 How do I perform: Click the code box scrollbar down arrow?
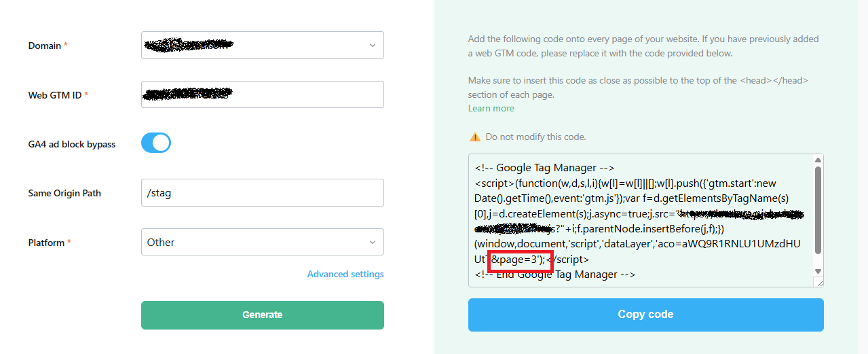tap(818, 271)
